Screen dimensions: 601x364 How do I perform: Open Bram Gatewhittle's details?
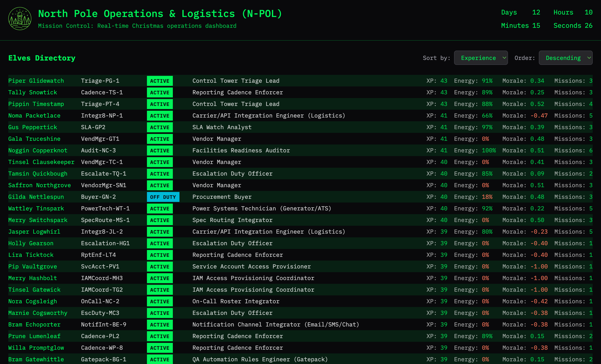36,359
